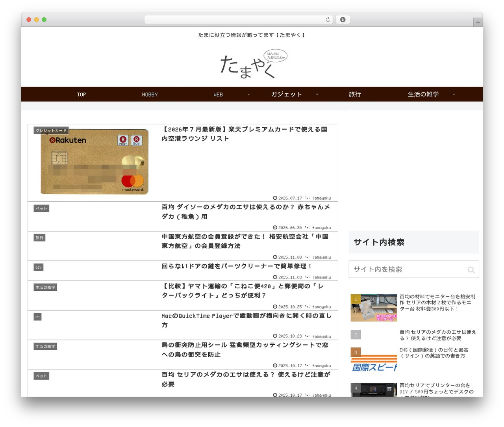Open sidebar rank 2 セリアのメダカ article

click(438, 335)
